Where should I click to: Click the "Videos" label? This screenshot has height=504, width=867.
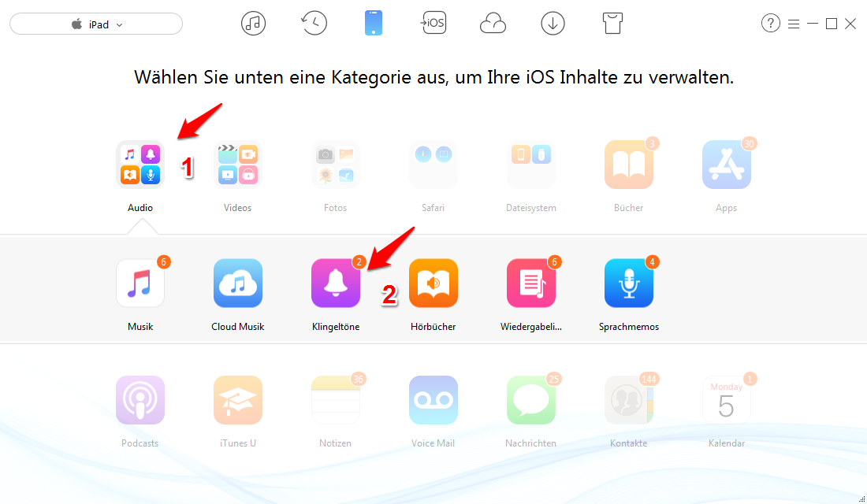(238, 208)
